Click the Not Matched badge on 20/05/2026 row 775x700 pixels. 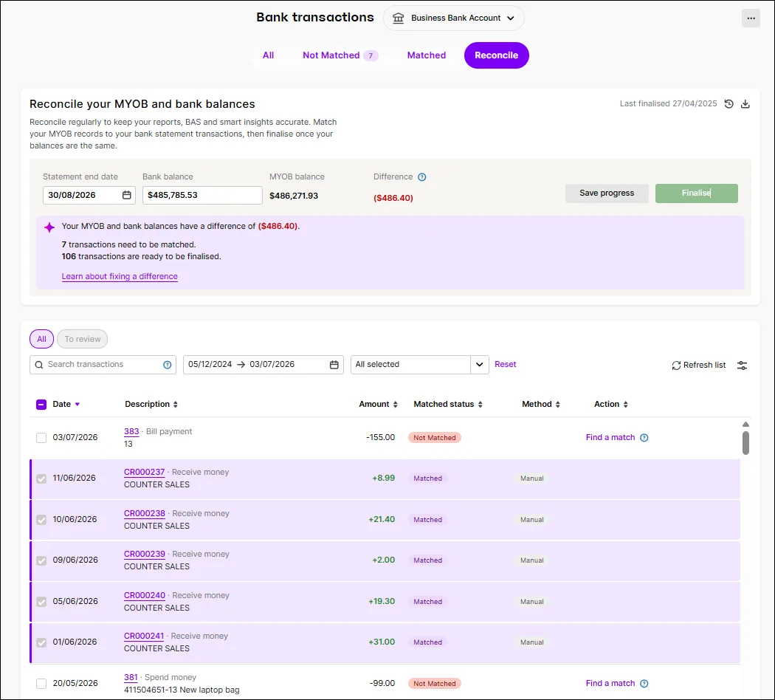pyautogui.click(x=435, y=684)
